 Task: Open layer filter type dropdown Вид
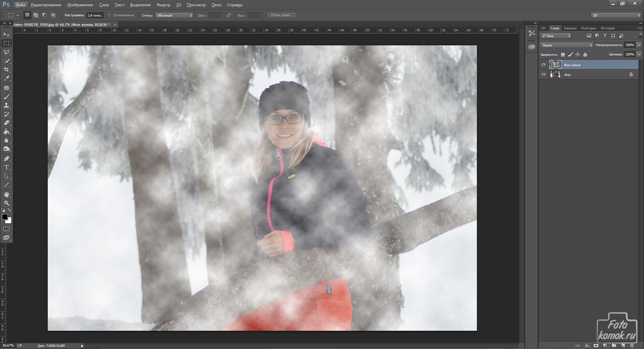[x=556, y=36]
